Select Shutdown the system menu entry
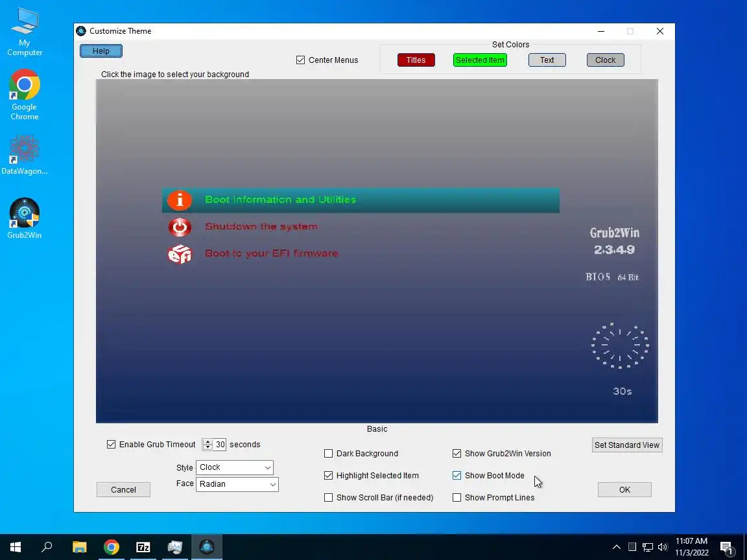The image size is (747, 560). tap(261, 227)
